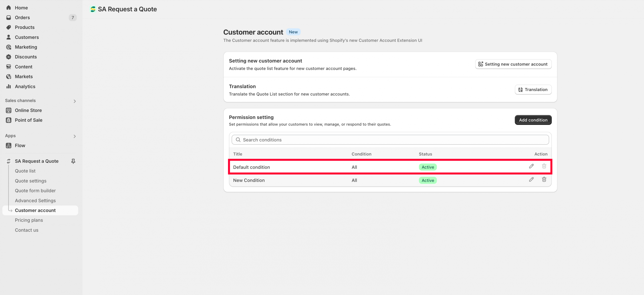Viewport: 644px width, 295px height.
Task: Click All value in Default condition row
Action: pyautogui.click(x=354, y=167)
